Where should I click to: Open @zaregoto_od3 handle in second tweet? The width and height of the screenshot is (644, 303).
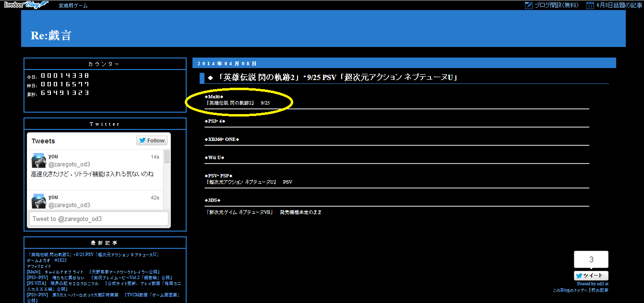coord(69,205)
